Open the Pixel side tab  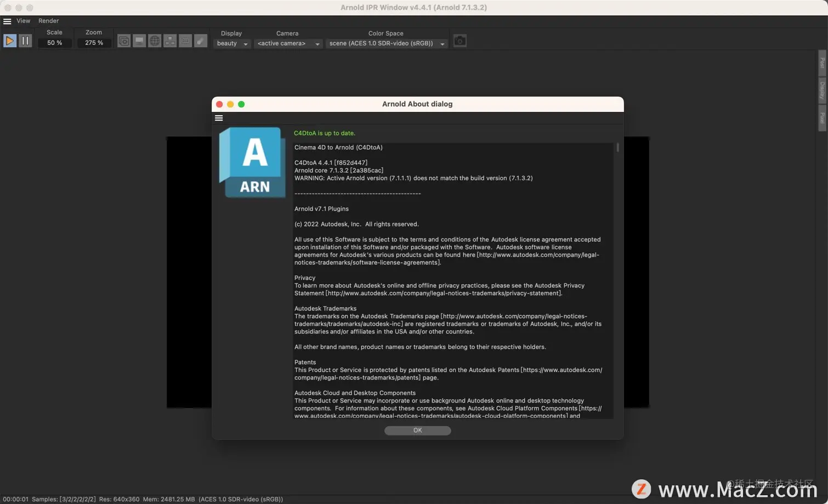pos(822,118)
